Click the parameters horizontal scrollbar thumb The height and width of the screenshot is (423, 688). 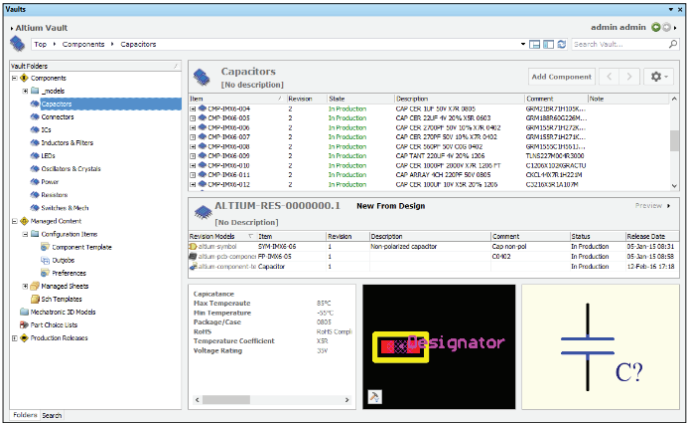pyautogui.click(x=226, y=400)
